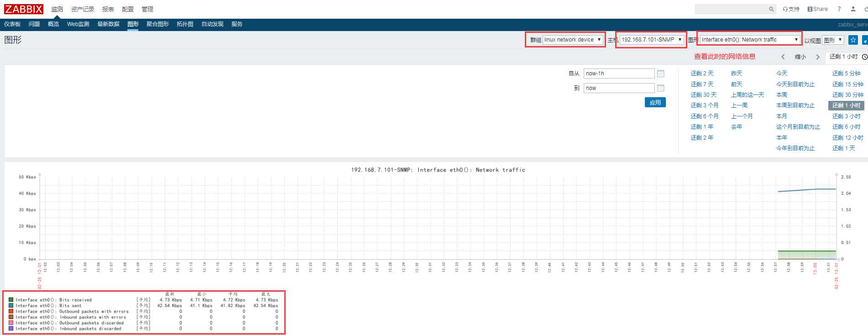The width and height of the screenshot is (868, 335).
Task: Click the ZABBIX logo
Action: (24, 9)
